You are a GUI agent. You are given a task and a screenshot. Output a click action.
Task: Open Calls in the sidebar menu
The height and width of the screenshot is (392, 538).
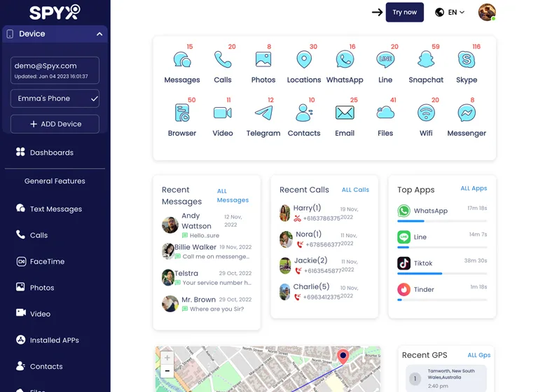[32, 235]
